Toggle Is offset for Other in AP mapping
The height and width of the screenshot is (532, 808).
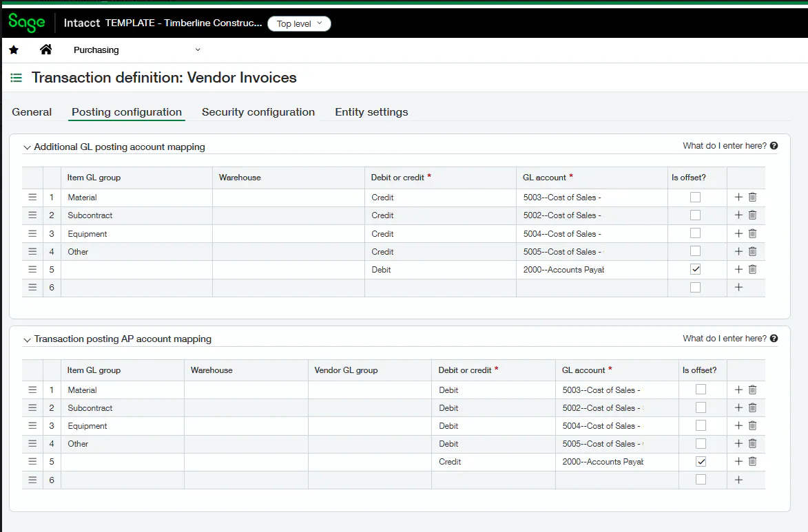tap(701, 443)
